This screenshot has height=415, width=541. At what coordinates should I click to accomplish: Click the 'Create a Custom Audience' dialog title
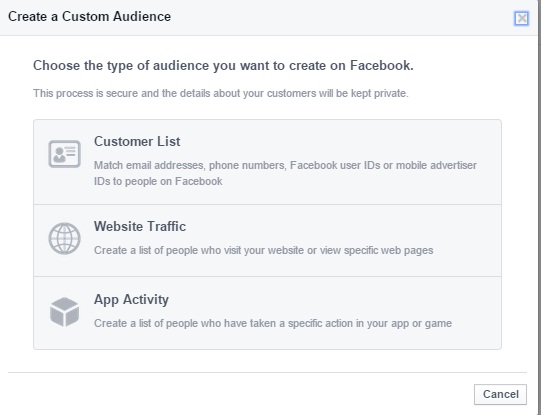tap(89, 17)
